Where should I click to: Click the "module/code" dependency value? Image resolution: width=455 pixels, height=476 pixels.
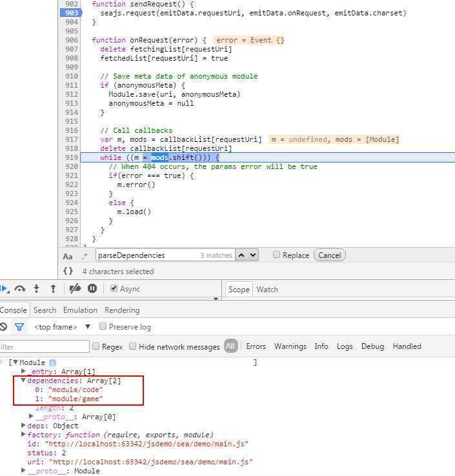[x=76, y=390]
